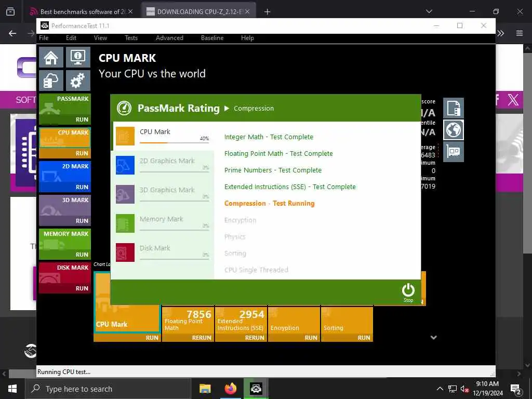Open the cloud baseline upload icon
This screenshot has width=532, height=399.
[x=51, y=81]
